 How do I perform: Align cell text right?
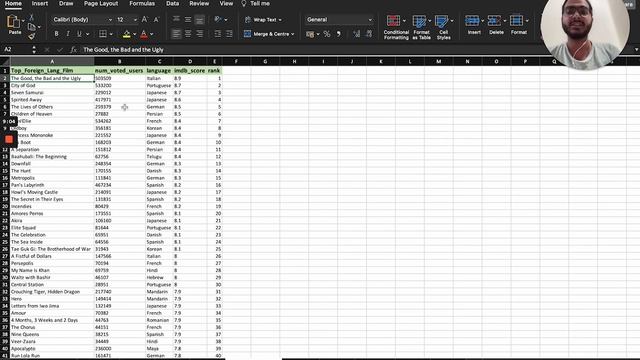click(199, 34)
